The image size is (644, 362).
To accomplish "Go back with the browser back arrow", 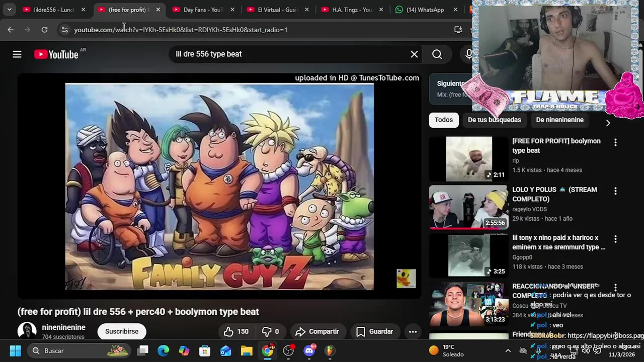I will tap(11, 30).
